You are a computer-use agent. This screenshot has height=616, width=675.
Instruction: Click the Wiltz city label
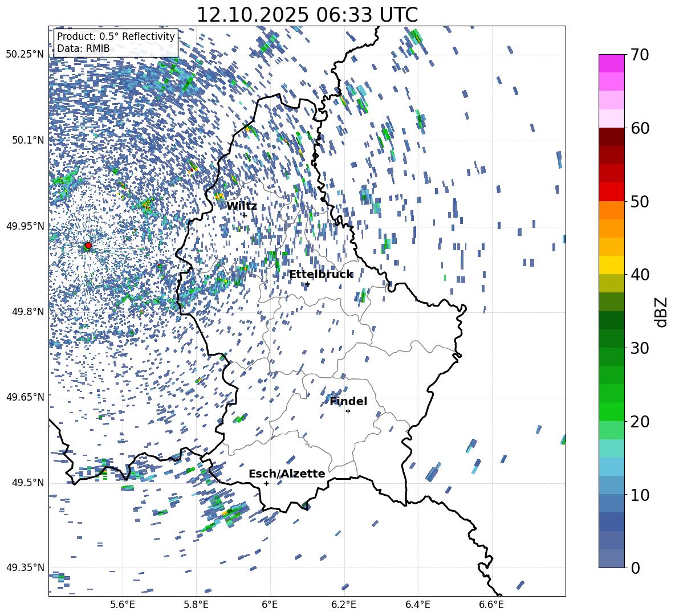[242, 206]
